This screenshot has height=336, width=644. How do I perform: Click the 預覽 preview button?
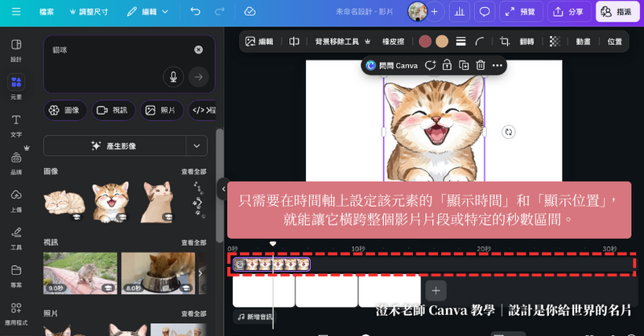point(521,11)
